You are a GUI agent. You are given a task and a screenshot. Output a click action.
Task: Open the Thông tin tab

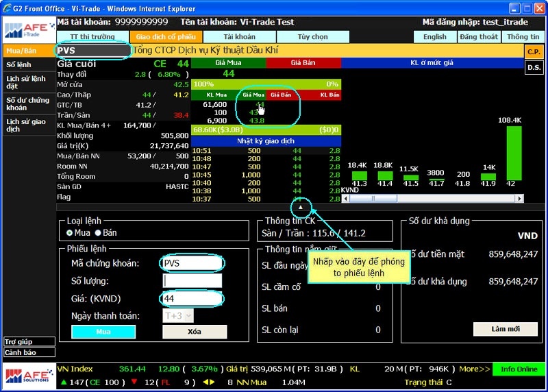(523, 37)
